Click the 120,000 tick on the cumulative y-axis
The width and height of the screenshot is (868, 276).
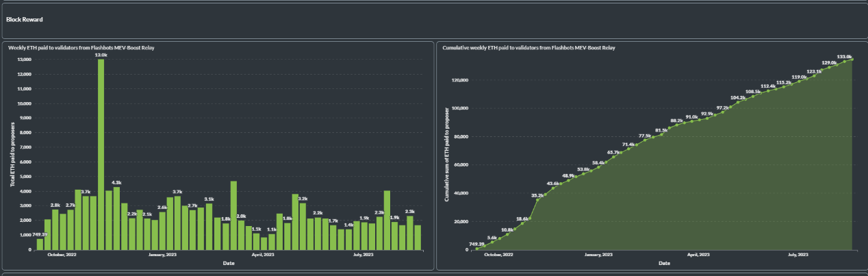(460, 80)
